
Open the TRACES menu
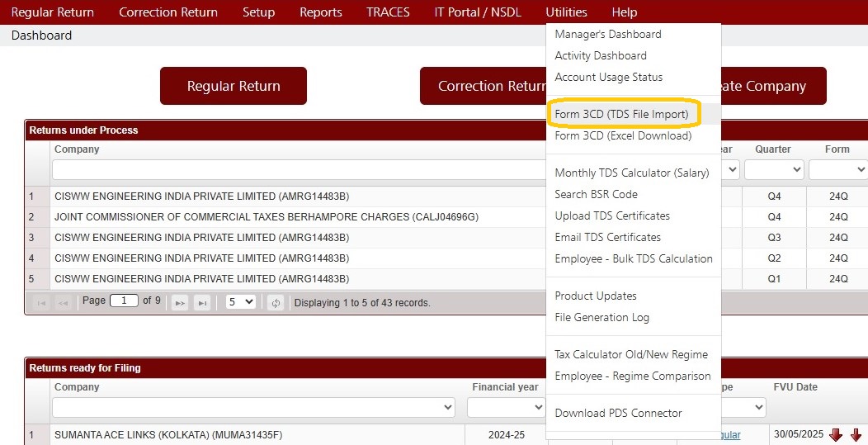pos(388,12)
